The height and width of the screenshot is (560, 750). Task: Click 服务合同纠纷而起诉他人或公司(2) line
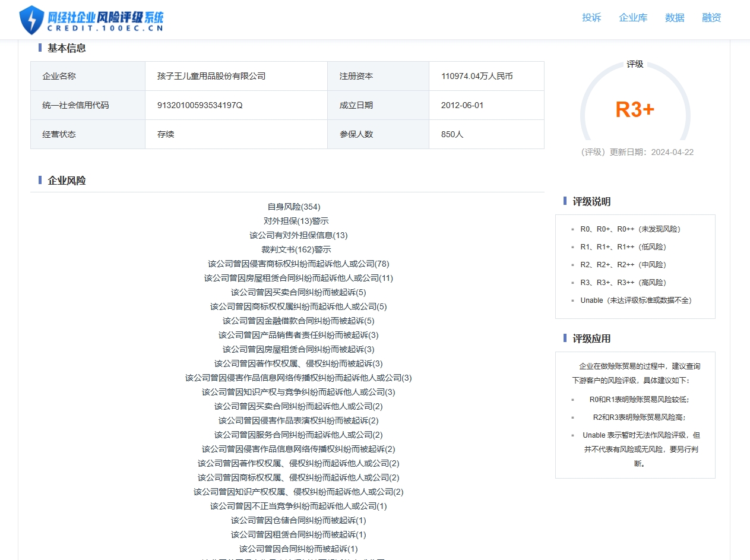pos(299,435)
